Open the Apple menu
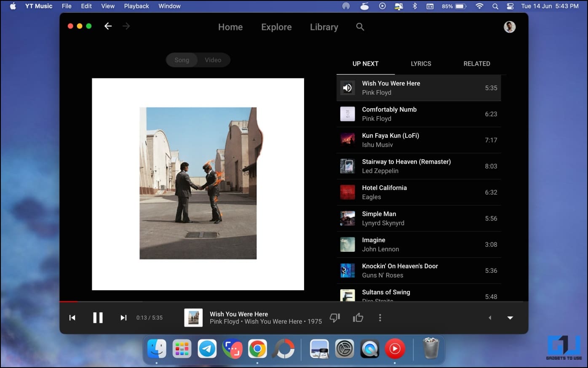 13,6
